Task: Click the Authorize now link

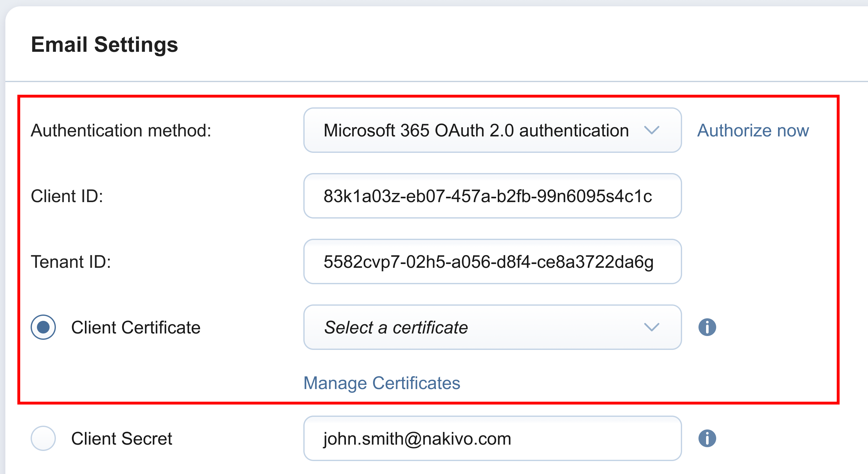Action: [x=753, y=130]
